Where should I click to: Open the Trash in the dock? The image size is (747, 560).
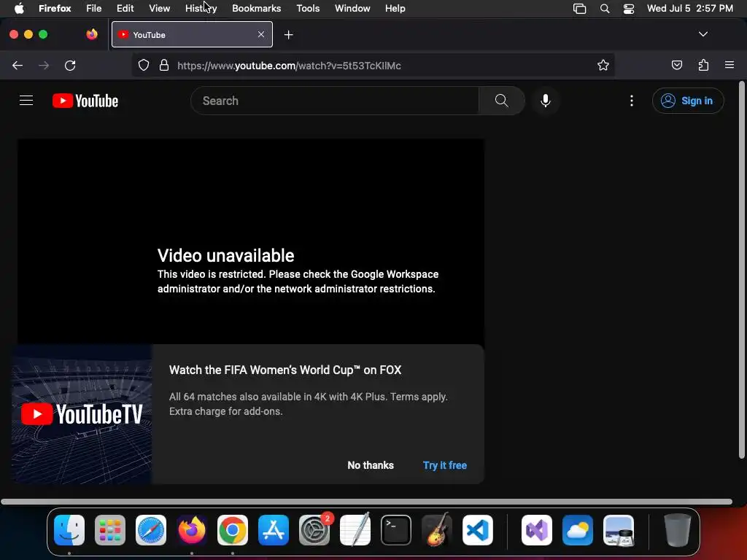tap(678, 530)
